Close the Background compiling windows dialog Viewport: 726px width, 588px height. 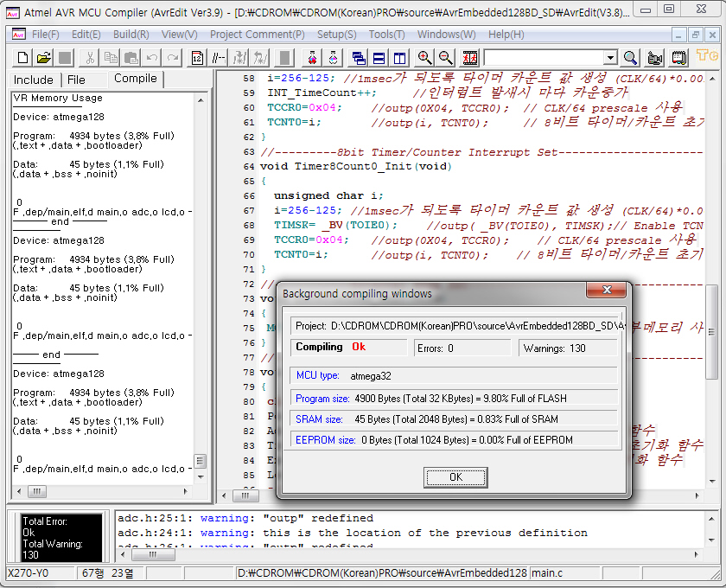point(606,290)
